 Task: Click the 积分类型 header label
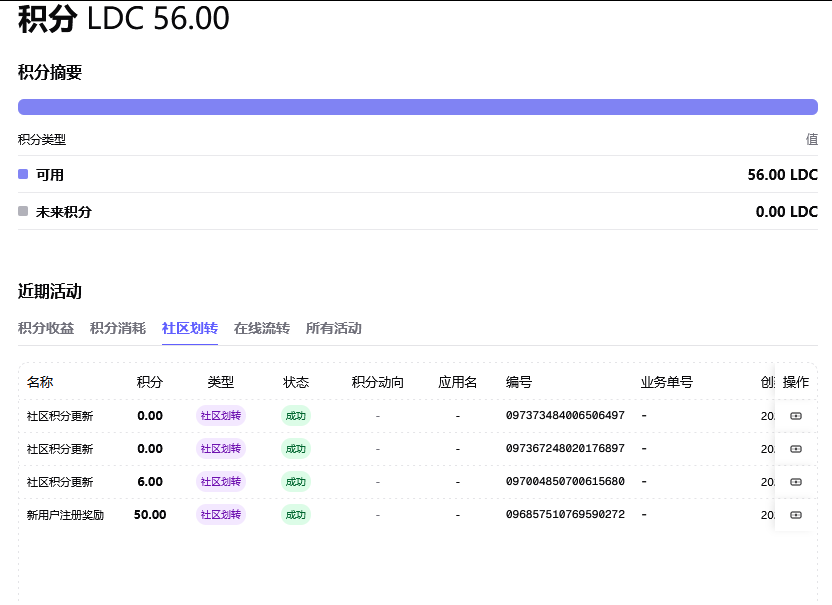pos(42,140)
